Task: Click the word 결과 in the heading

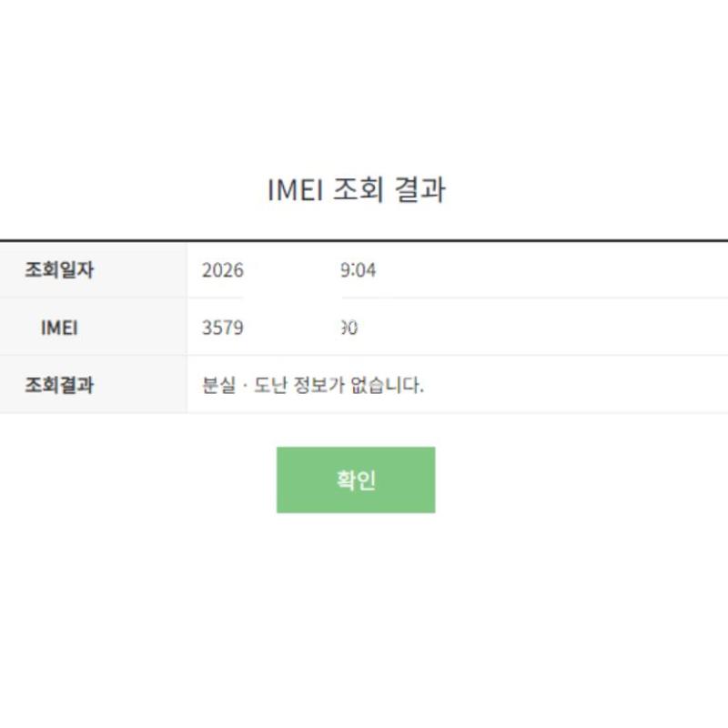Action: pyautogui.click(x=420, y=190)
